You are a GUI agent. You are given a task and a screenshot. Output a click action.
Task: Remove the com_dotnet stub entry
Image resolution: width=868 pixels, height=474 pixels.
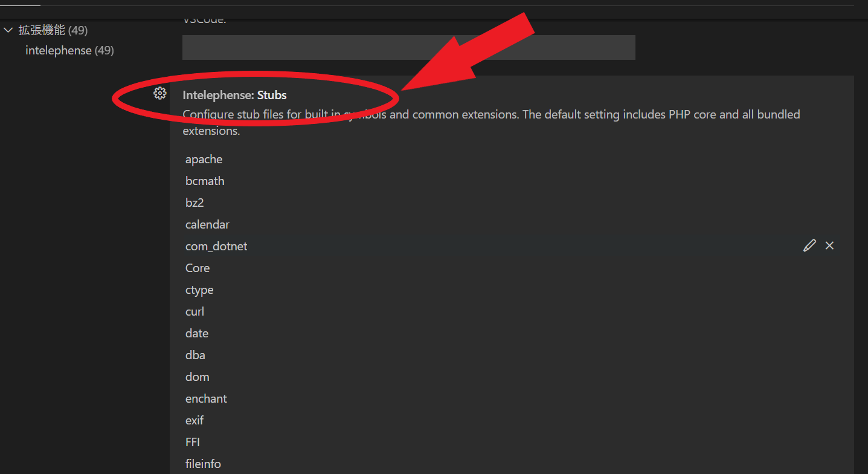tap(829, 245)
